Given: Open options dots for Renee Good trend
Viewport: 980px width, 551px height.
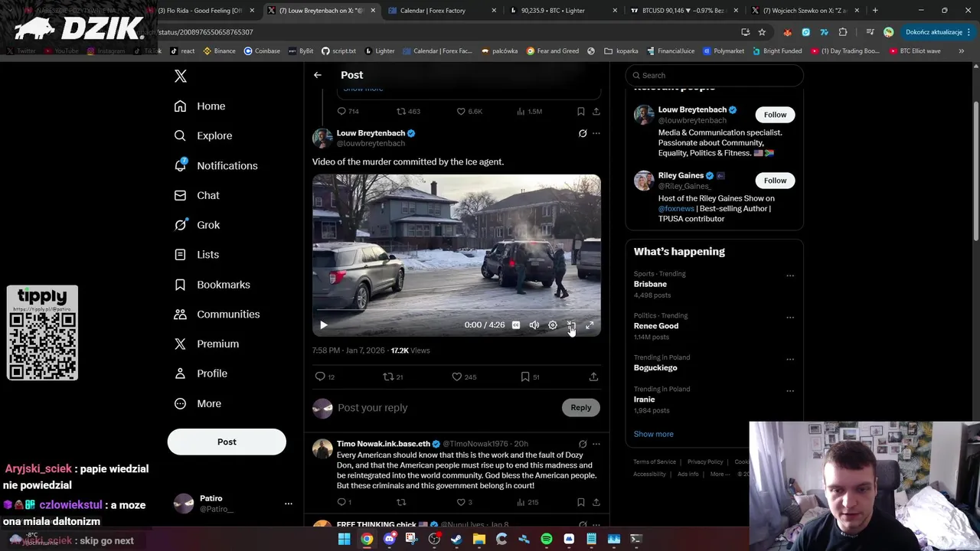Looking at the screenshot, I should 790,318.
